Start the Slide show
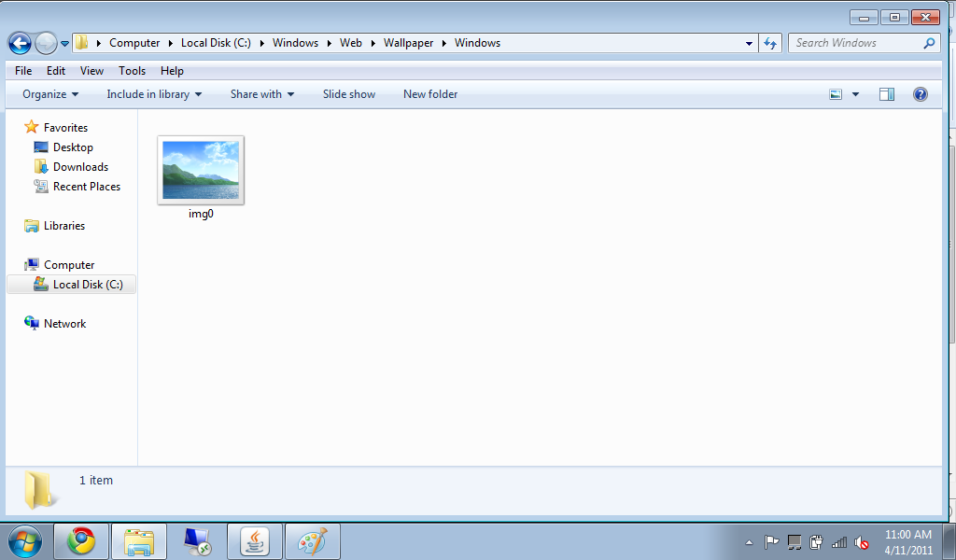956x560 pixels. (x=349, y=94)
